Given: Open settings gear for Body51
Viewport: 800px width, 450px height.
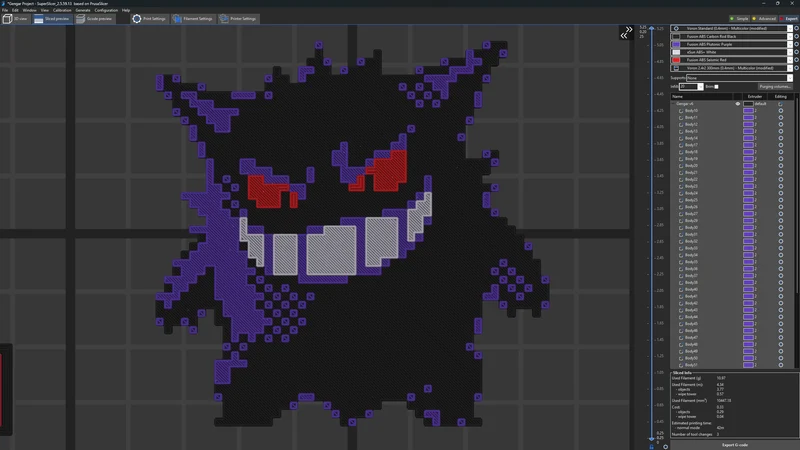Looking at the screenshot, I should [x=781, y=365].
